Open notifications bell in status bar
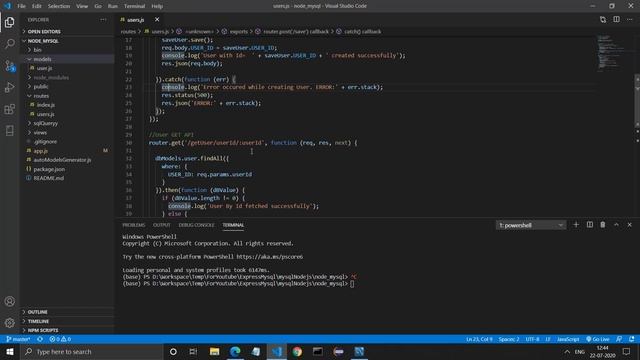 [x=632, y=339]
